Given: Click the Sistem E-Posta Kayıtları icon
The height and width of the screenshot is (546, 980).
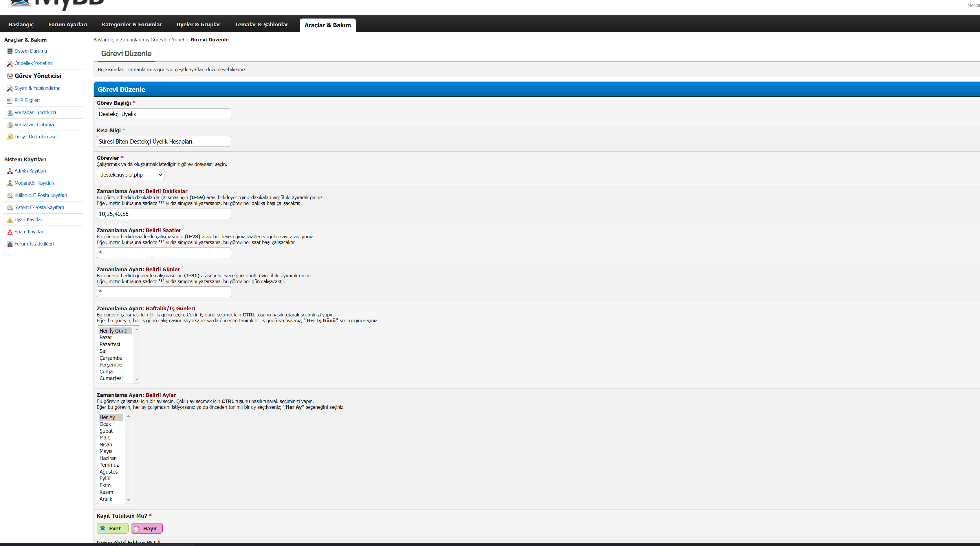Looking at the screenshot, I should coord(10,208).
